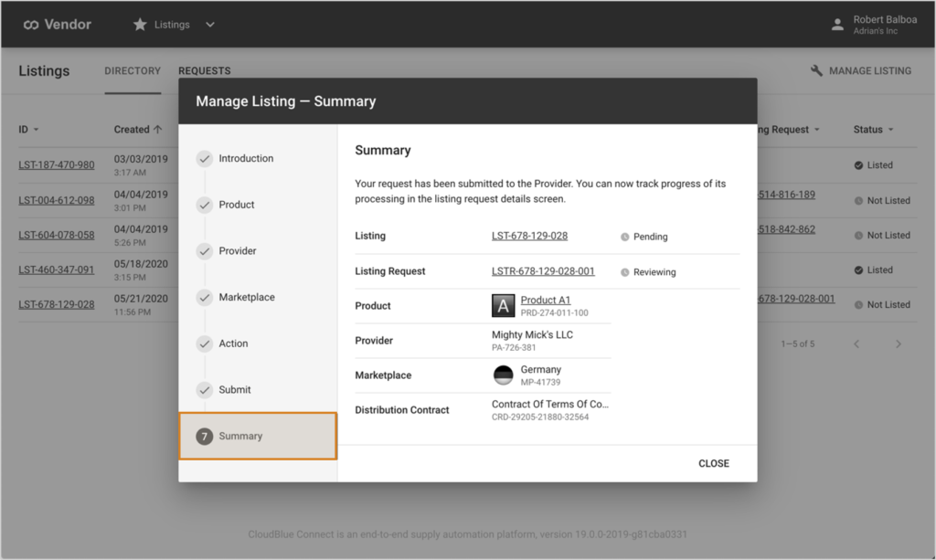This screenshot has width=936, height=560.
Task: Click the next page pagination arrow
Action: 898,343
